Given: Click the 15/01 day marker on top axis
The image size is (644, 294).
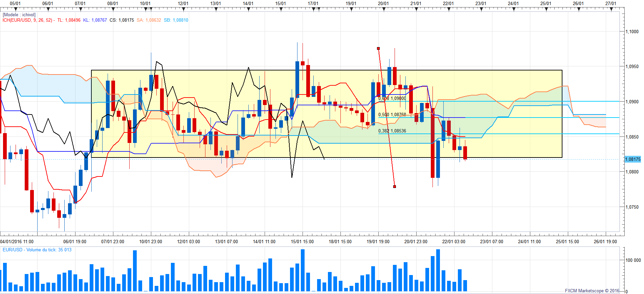Looking at the screenshot, I should (281, 4).
